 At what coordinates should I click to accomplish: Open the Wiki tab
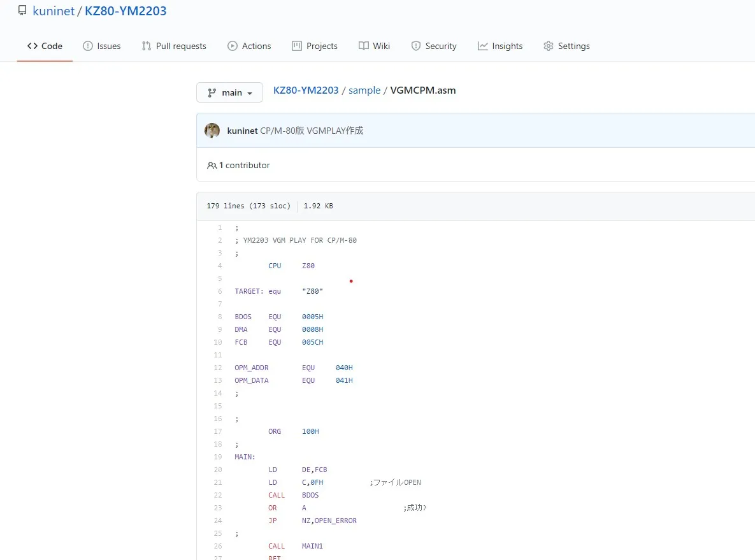[x=374, y=46]
